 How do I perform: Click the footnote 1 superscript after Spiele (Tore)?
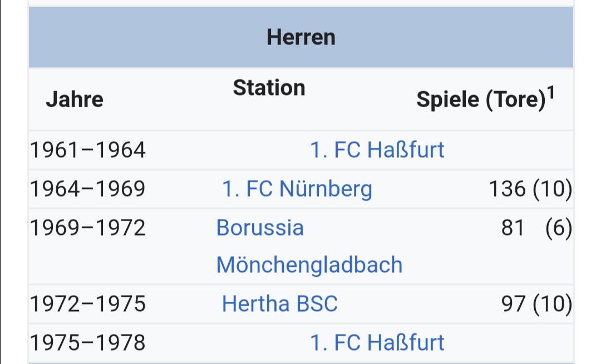pos(550,93)
